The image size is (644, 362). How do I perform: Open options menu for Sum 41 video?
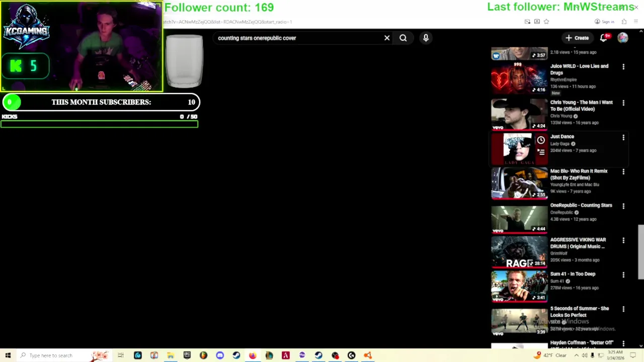tap(623, 275)
